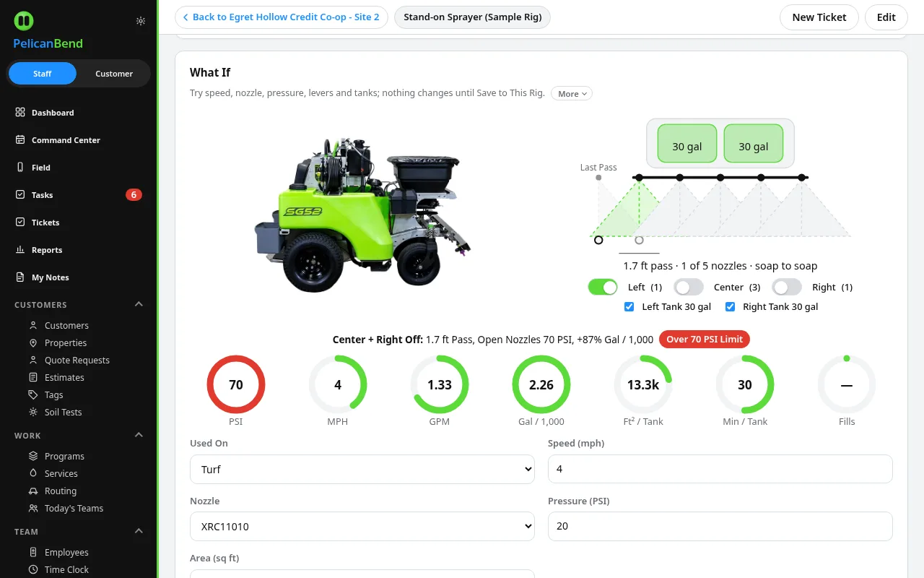Go back to Egret Hollow Credit Co-op
This screenshot has height=578, width=924.
tap(282, 17)
